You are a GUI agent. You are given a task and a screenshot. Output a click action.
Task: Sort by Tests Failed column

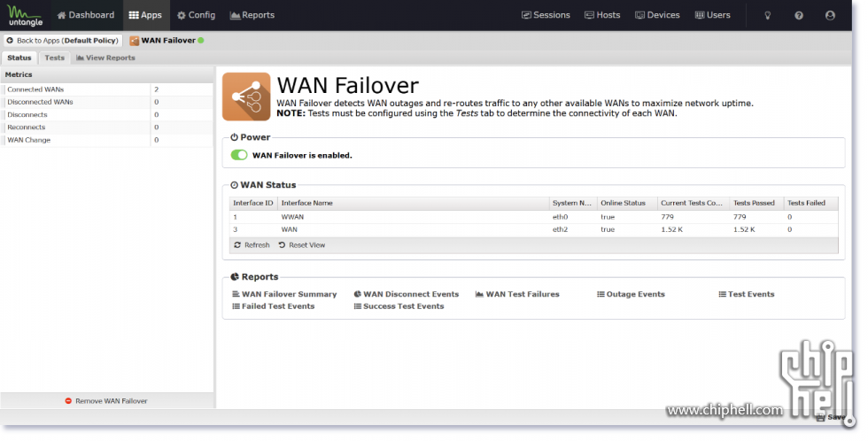[x=810, y=203]
